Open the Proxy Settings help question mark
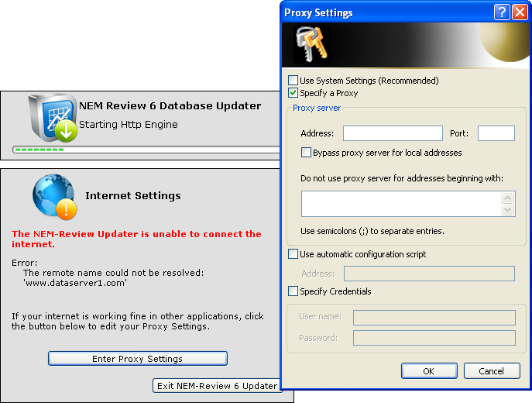Viewport: 532px width, 403px height. coord(502,12)
